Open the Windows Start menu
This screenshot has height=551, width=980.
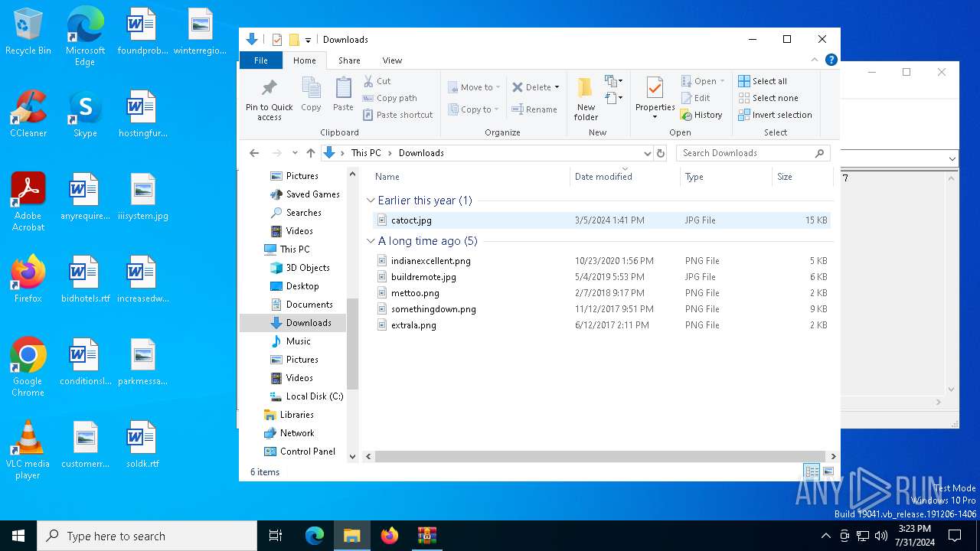pos(18,536)
